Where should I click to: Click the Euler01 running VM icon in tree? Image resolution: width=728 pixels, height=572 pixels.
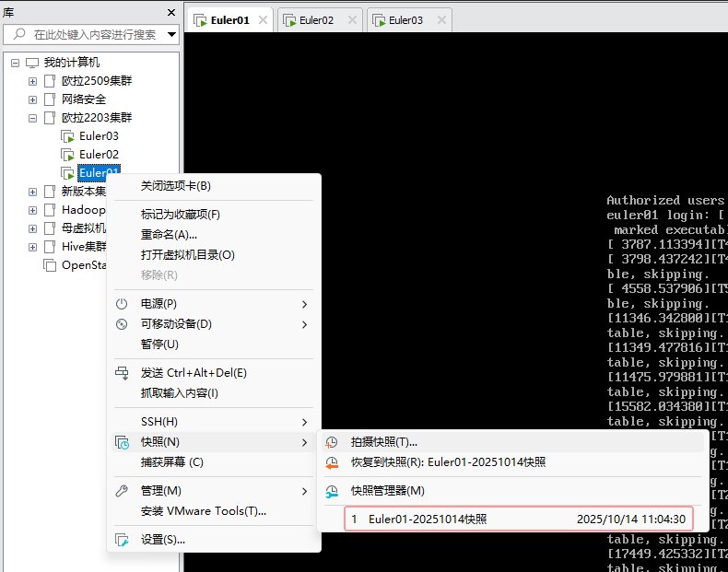click(x=68, y=173)
